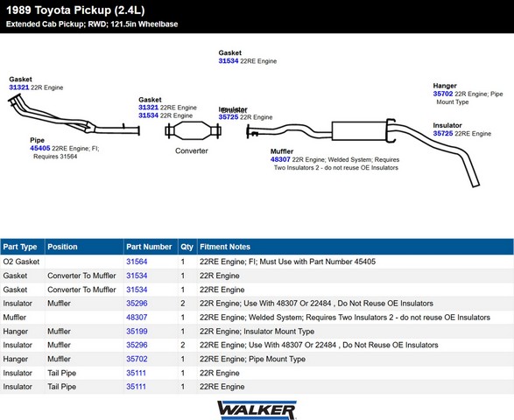
Task: Open gasket part 31534 for 22RE Engine in the diagram
Action: [x=229, y=61]
